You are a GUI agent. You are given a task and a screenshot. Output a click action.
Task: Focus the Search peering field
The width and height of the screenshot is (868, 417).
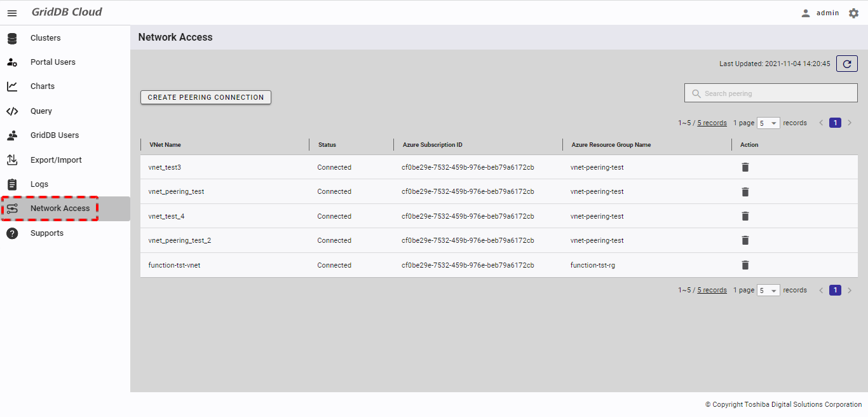pyautogui.click(x=771, y=93)
